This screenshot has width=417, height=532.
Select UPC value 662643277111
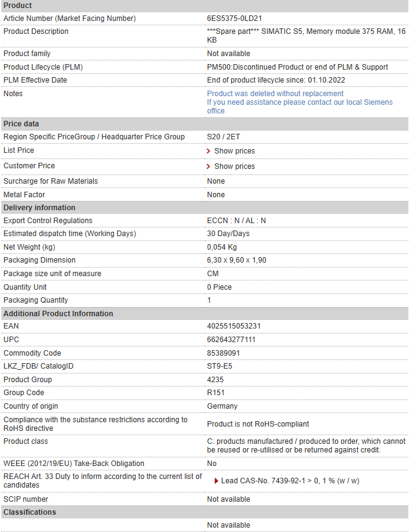(231, 340)
